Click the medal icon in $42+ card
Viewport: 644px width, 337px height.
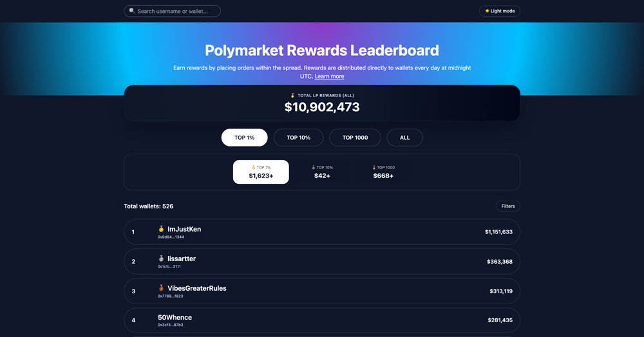[314, 167]
